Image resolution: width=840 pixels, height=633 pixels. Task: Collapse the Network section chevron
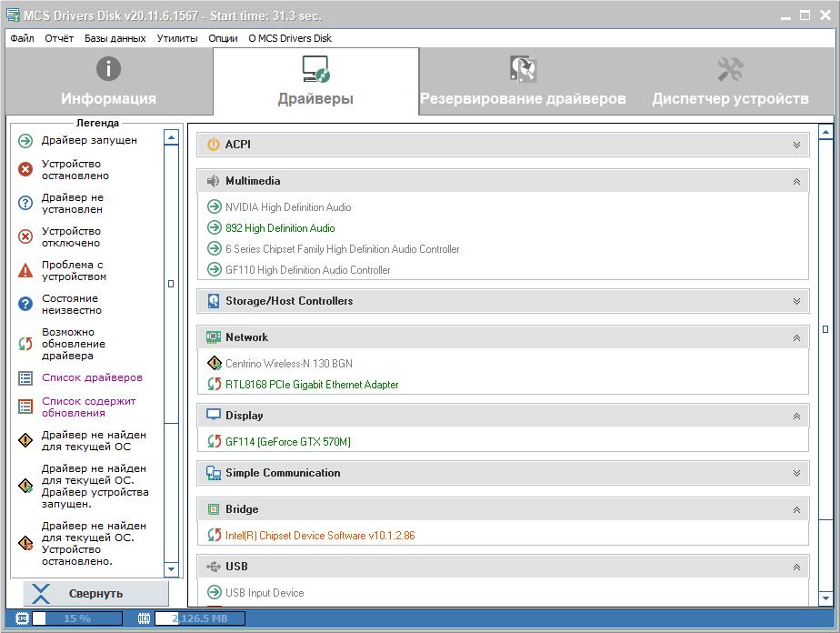coord(796,337)
